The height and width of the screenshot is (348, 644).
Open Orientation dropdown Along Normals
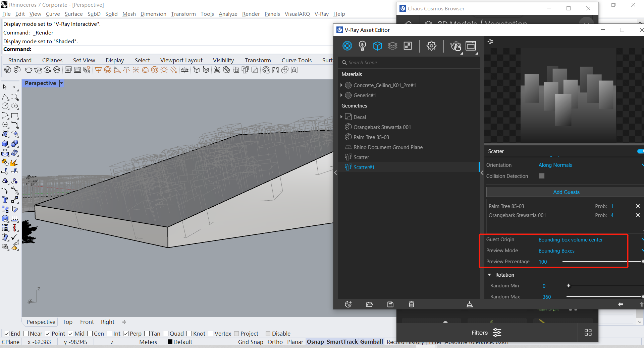pos(591,165)
